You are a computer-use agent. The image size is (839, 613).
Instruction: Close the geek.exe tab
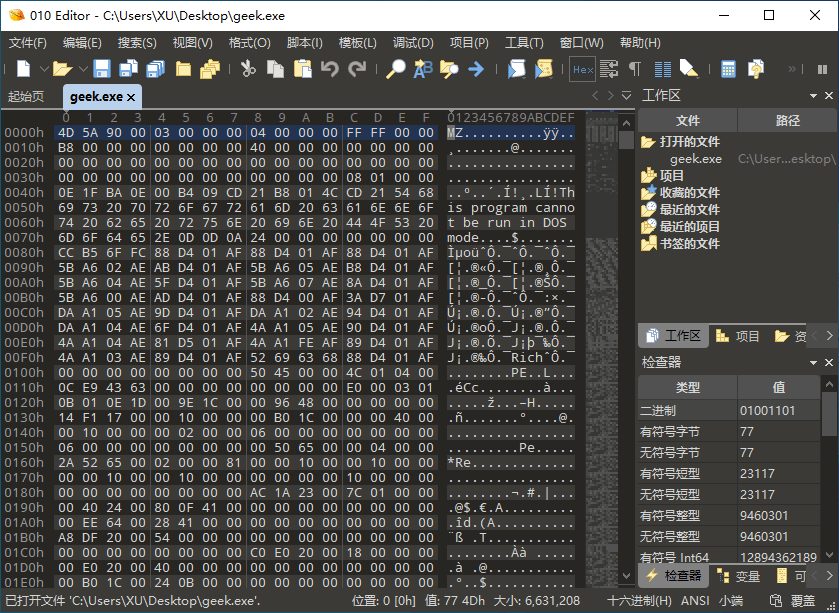(x=131, y=97)
